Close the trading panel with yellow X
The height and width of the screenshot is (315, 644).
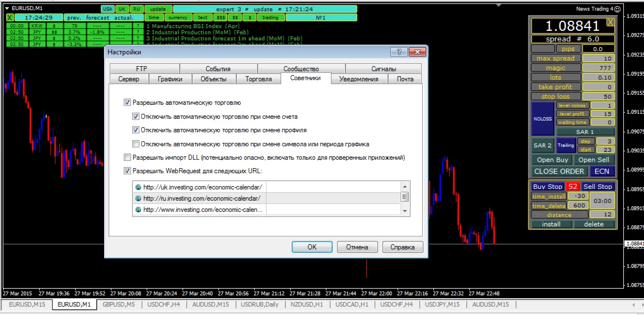click(610, 22)
